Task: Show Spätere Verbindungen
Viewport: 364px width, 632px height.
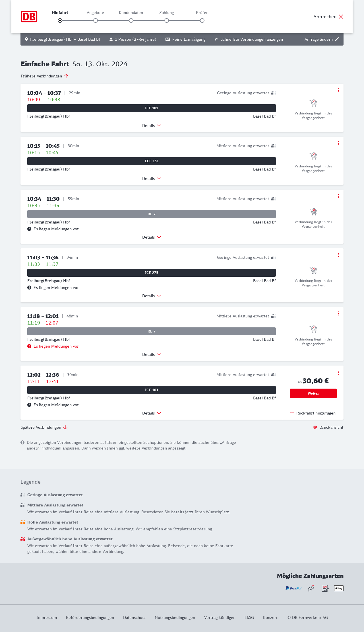Action: coord(44,427)
